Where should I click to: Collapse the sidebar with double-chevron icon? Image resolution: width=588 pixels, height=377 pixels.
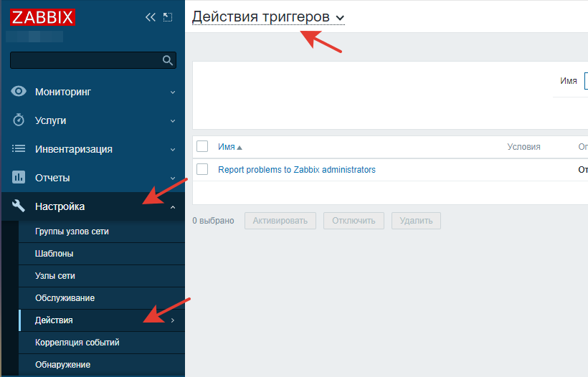151,17
